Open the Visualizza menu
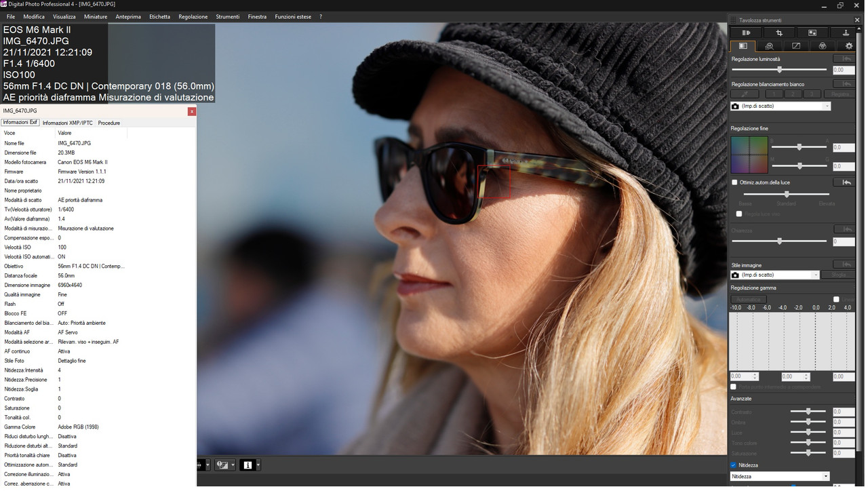Screen dimensions: 868x491 64,16
